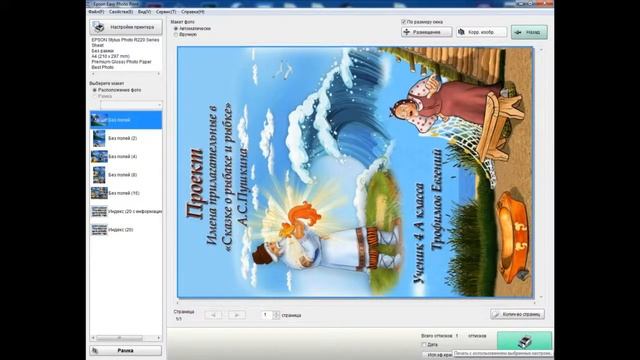The image size is (640, 360).
Task: Click the photo preview image
Action: [x=355, y=172]
